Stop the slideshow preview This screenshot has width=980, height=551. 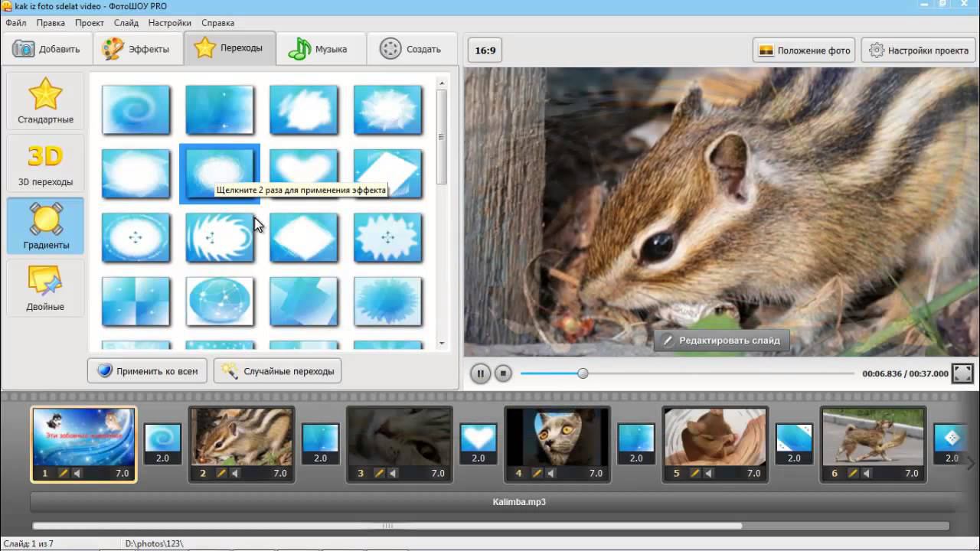[503, 373]
